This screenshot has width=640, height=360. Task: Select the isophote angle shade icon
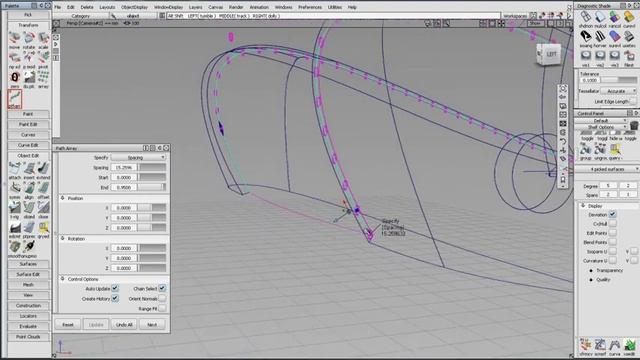[x=586, y=37]
